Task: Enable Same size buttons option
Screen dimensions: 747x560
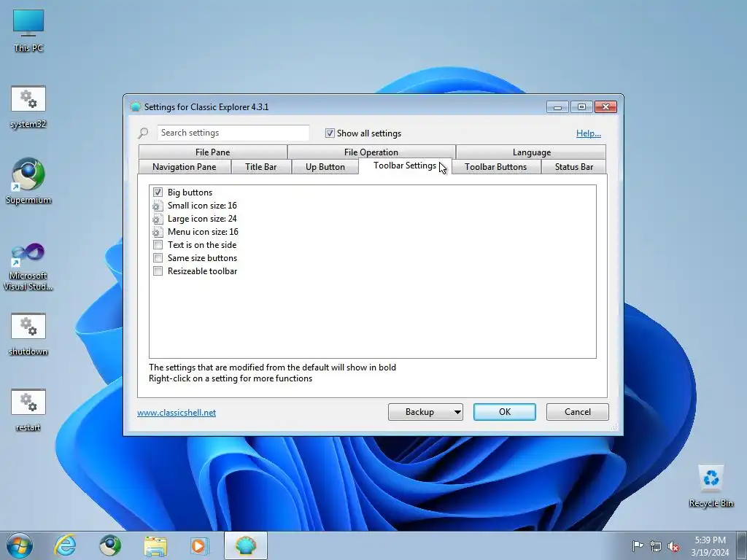Action: pyautogui.click(x=158, y=258)
